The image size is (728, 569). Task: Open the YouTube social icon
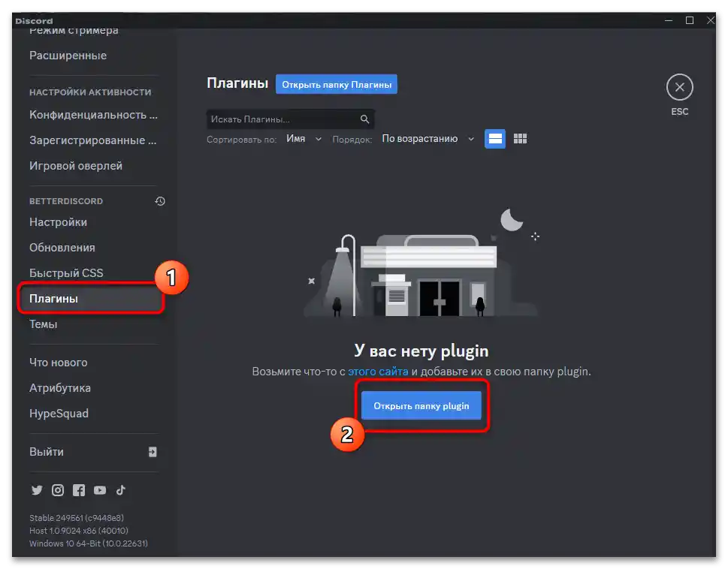100,489
